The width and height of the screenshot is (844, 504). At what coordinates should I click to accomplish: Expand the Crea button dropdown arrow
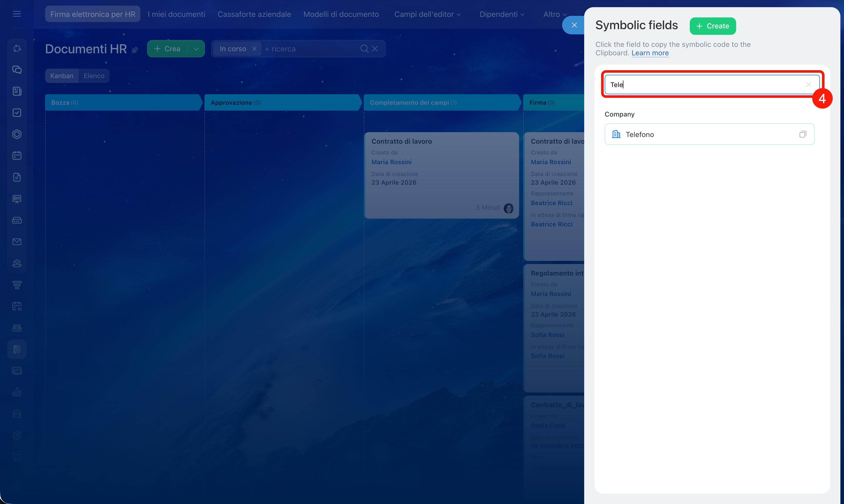(x=196, y=49)
